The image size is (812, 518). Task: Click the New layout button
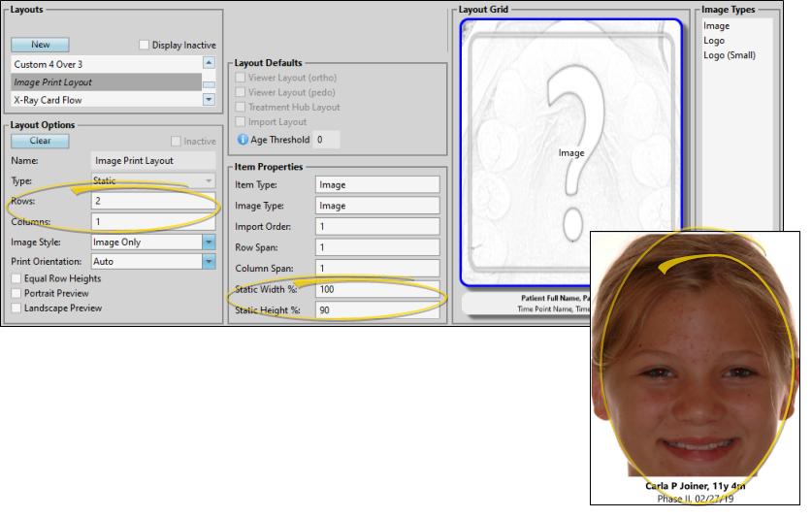[x=40, y=45]
